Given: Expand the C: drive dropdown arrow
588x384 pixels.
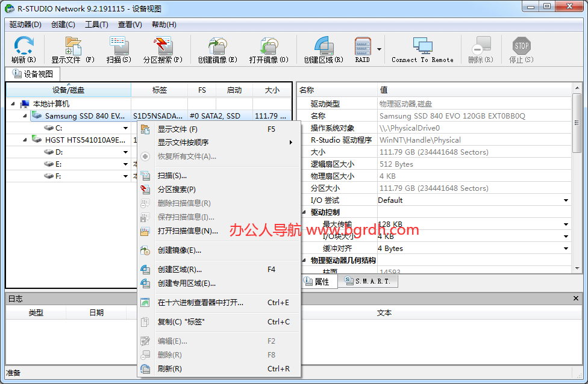Looking at the screenshot, I should pyautogui.click(x=126, y=128).
